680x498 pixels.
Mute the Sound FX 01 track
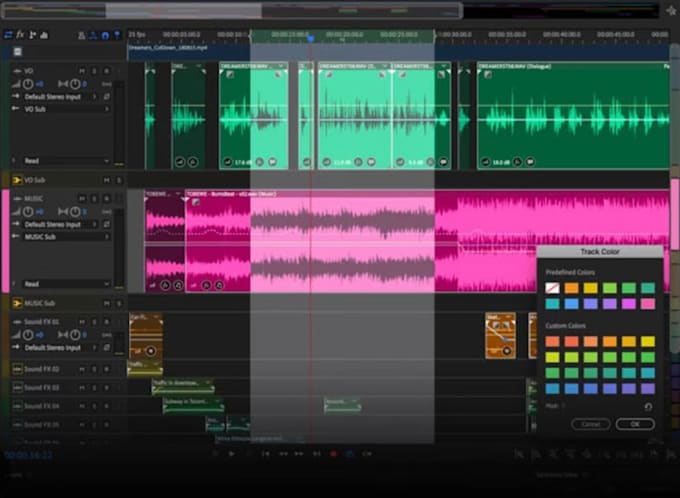click(82, 322)
